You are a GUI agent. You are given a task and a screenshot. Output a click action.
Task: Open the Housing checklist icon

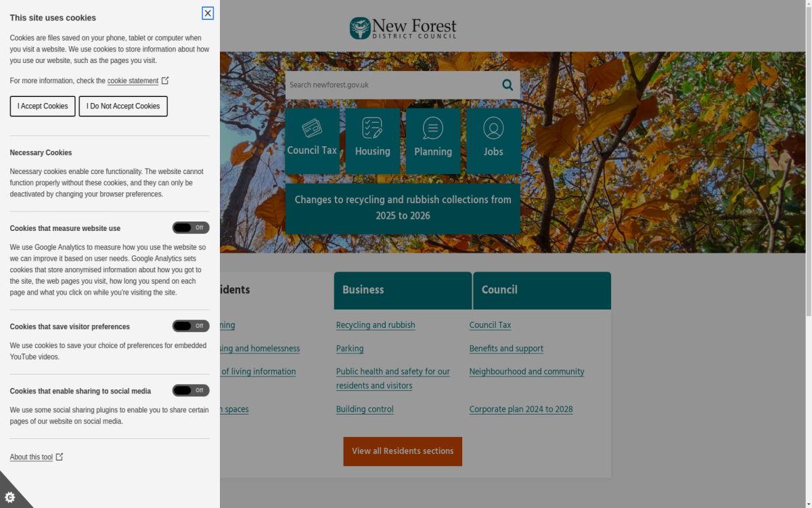372,127
